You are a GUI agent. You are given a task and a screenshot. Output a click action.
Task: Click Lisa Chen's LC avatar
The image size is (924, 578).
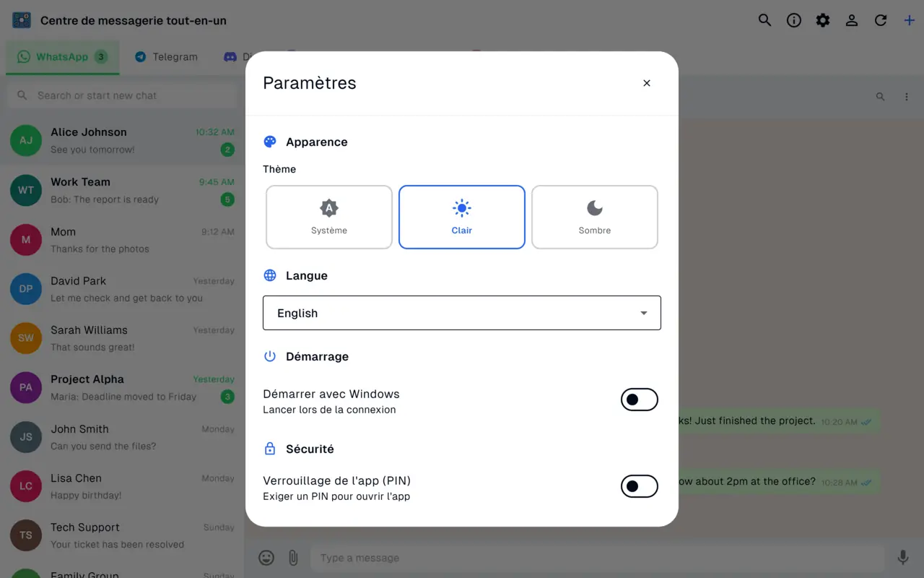coord(26,486)
